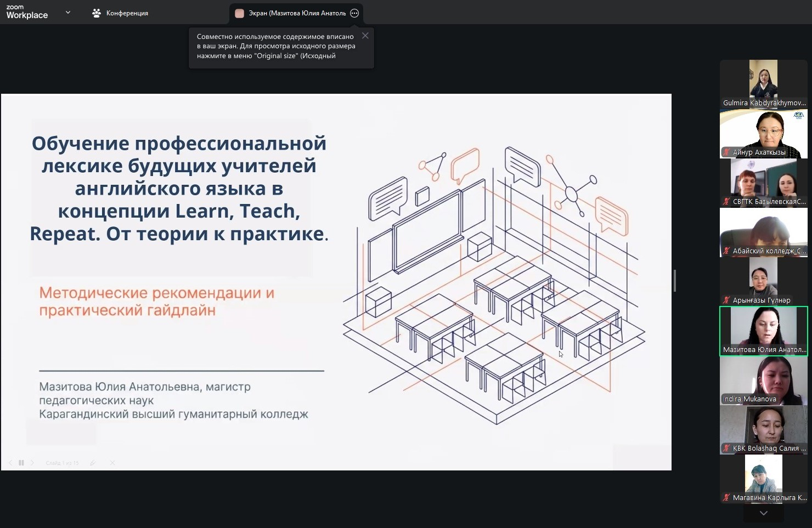Screen dimensions: 812x528
Task: Toggle the muted mic on СВГТК Базылевская tile
Action: coord(725,201)
